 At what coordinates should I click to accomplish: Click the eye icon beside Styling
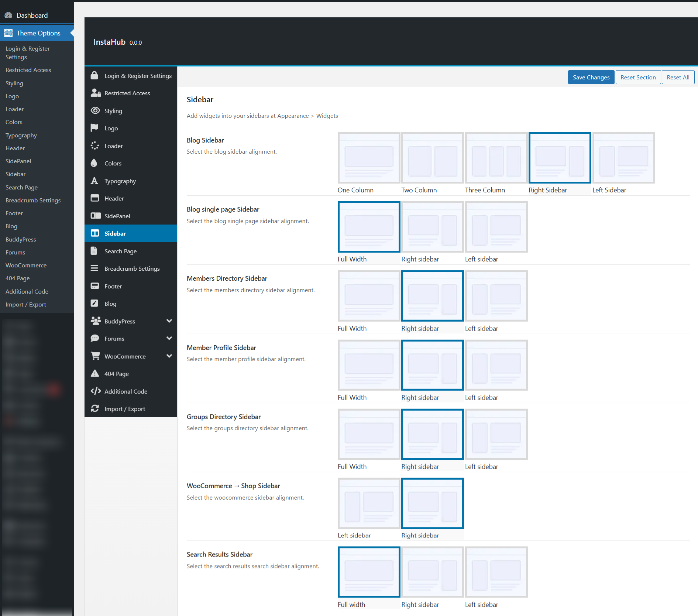tap(95, 111)
